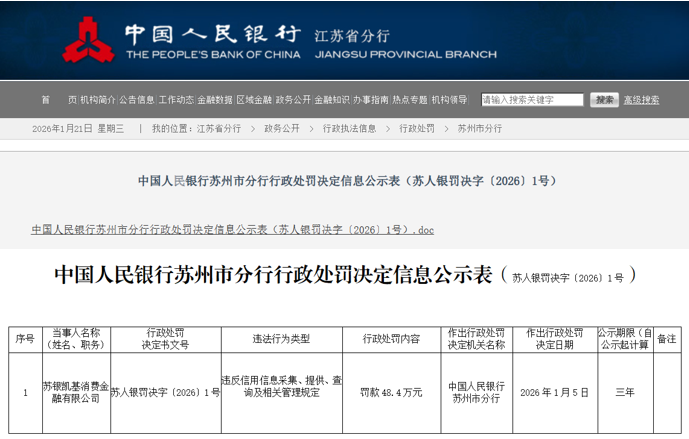Open the 公告信息 navigation menu
The height and width of the screenshot is (439, 689).
pos(137,100)
